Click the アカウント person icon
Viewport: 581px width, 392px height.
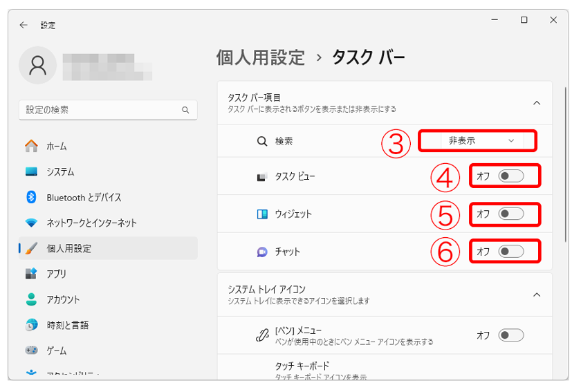[31, 299]
